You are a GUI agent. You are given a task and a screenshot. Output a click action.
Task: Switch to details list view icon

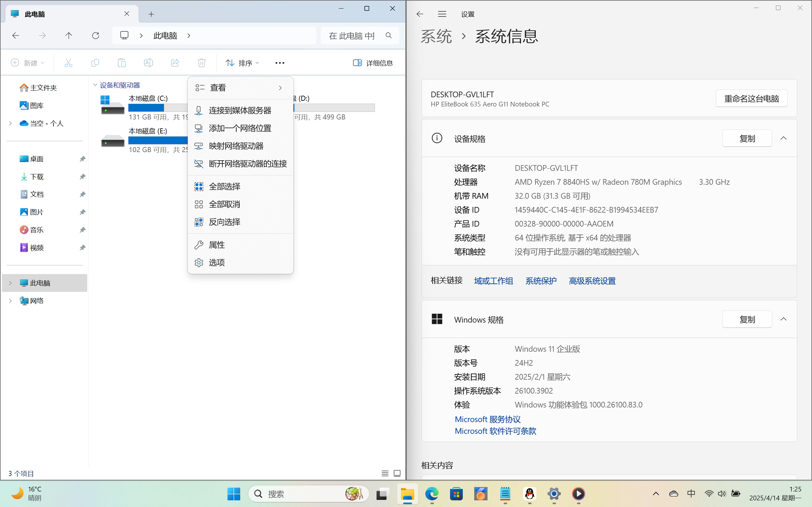point(385,473)
